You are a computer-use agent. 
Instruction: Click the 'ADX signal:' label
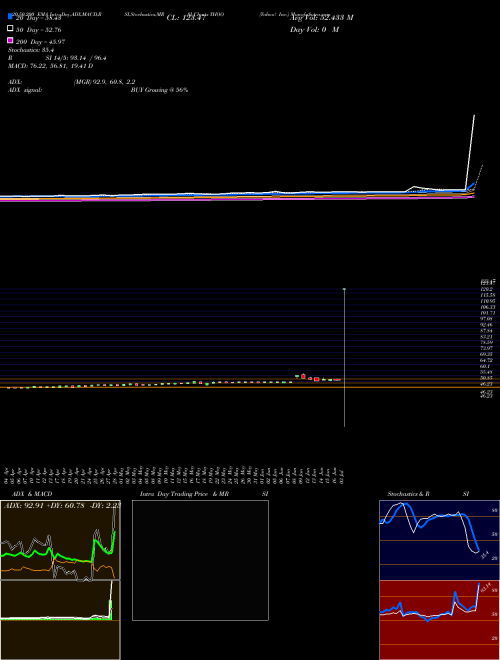point(25,90)
